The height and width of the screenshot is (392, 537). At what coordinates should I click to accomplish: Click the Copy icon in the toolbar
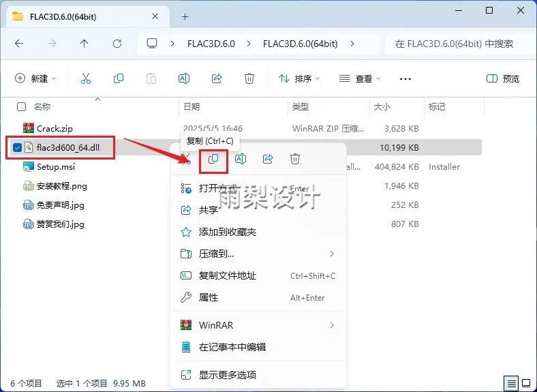pos(119,78)
